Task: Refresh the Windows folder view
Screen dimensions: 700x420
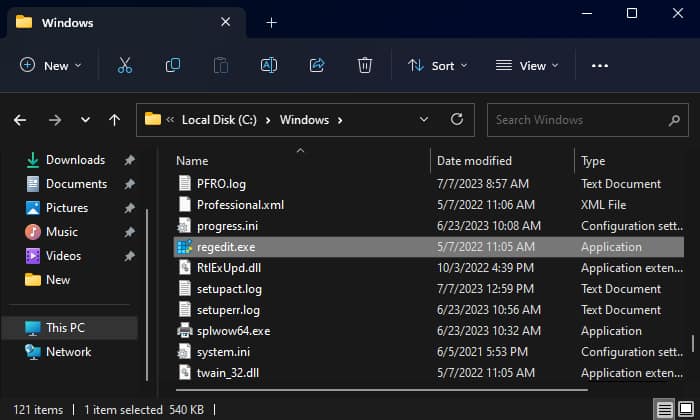Action: 456,119
